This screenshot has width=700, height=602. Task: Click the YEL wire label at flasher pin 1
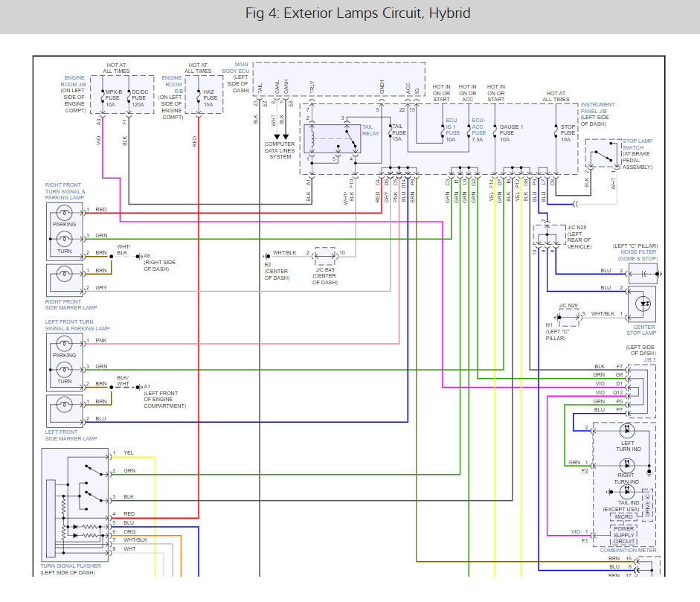pos(129,453)
